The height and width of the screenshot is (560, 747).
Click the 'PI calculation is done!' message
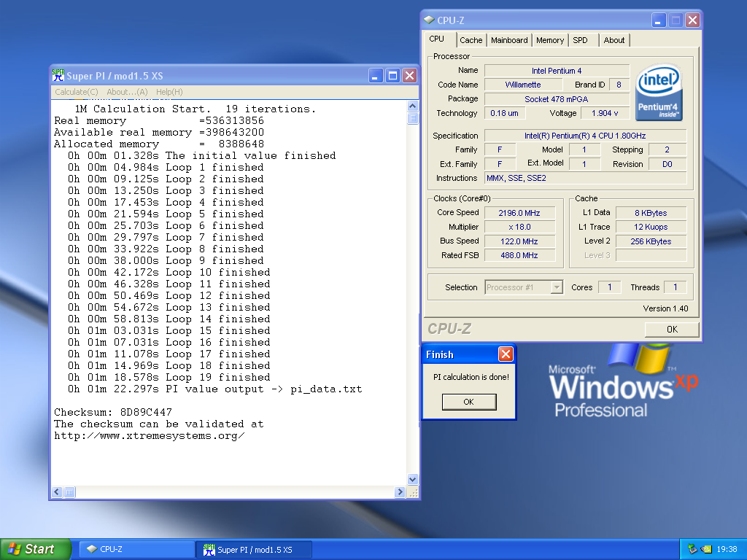(x=471, y=377)
